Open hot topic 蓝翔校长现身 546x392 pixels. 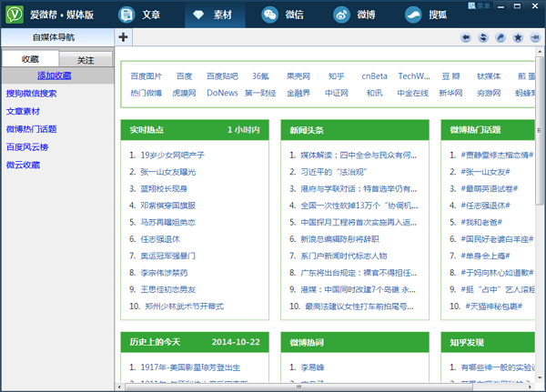pos(164,188)
